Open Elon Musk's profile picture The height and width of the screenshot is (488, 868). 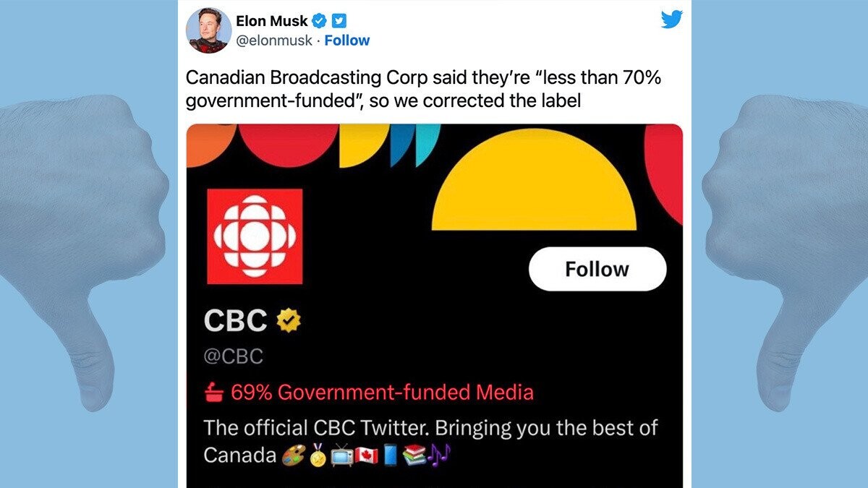(208, 30)
